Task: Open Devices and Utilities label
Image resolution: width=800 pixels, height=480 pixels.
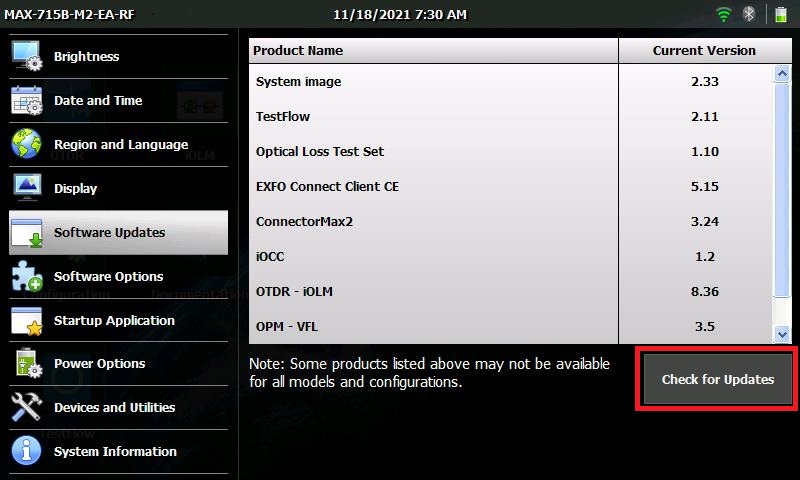Action: click(x=114, y=407)
